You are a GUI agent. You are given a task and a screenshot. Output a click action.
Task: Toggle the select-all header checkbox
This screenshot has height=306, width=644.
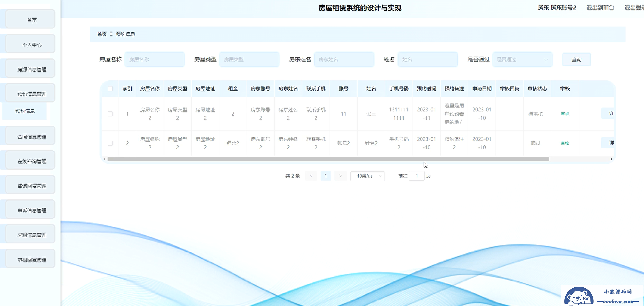tap(110, 89)
